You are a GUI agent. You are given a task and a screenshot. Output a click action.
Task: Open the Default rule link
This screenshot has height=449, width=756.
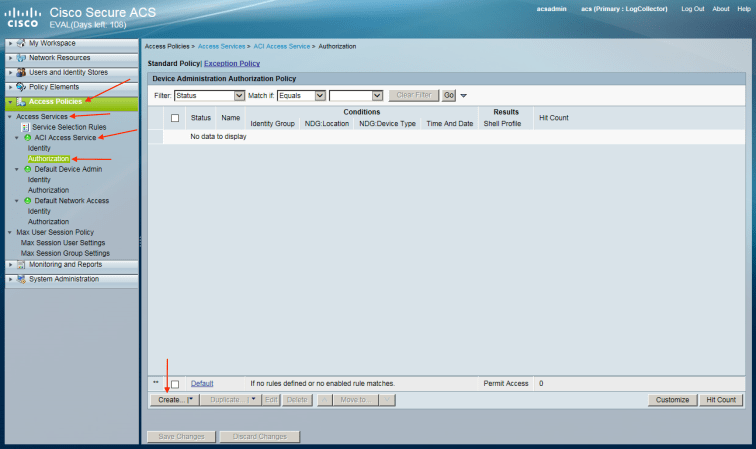(202, 383)
